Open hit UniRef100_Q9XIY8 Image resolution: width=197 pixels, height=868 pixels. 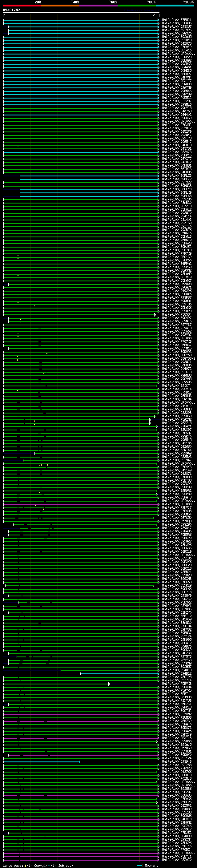[176, 139]
